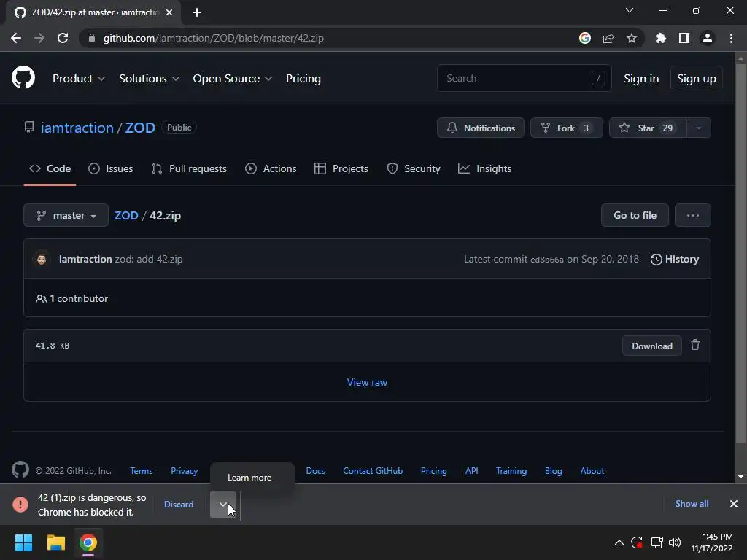747x560 pixels.
Task: Click the site lock icon in address bar
Action: click(x=92, y=38)
